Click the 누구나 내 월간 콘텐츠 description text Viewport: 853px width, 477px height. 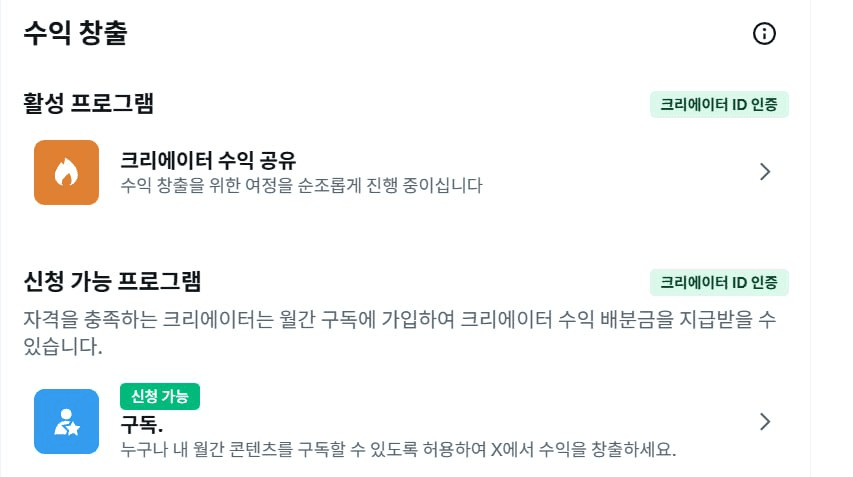(x=398, y=449)
